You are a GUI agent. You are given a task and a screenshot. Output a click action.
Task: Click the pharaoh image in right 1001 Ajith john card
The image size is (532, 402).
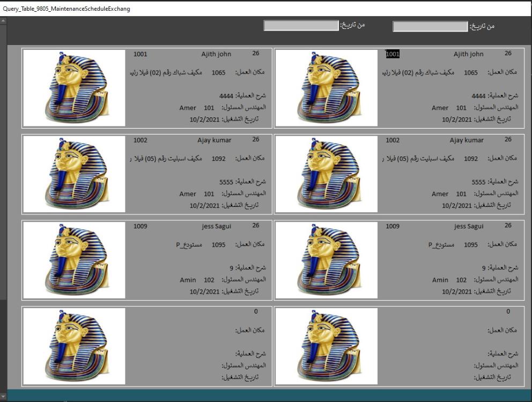click(x=327, y=88)
